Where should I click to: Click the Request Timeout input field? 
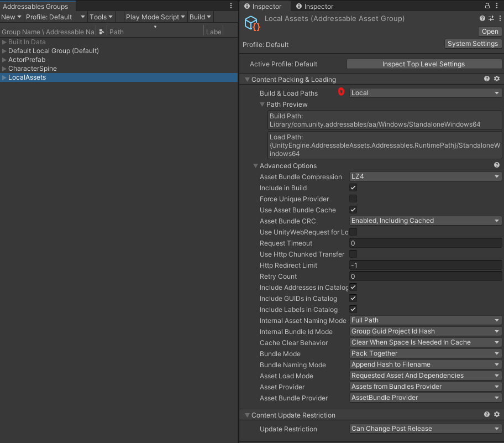click(x=426, y=243)
